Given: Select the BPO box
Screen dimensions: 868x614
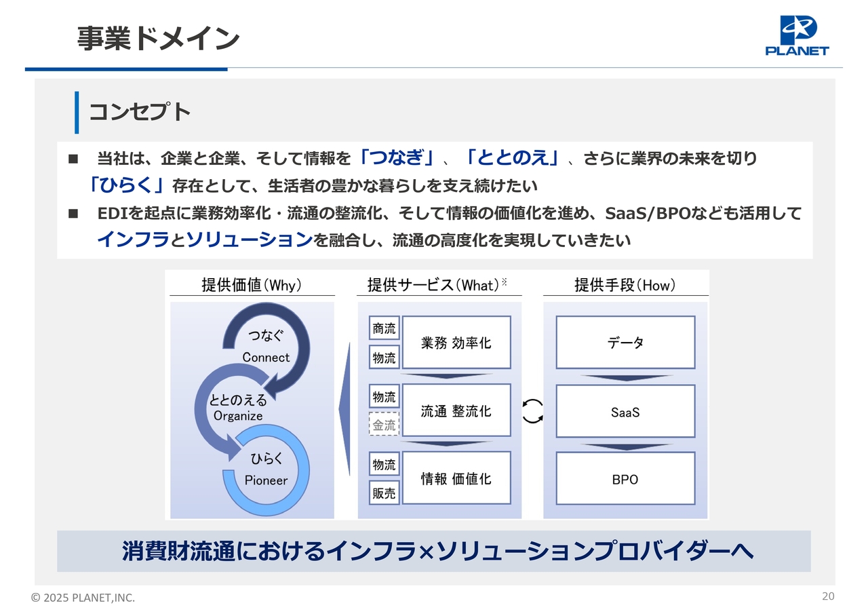Looking at the screenshot, I should coord(625,478).
